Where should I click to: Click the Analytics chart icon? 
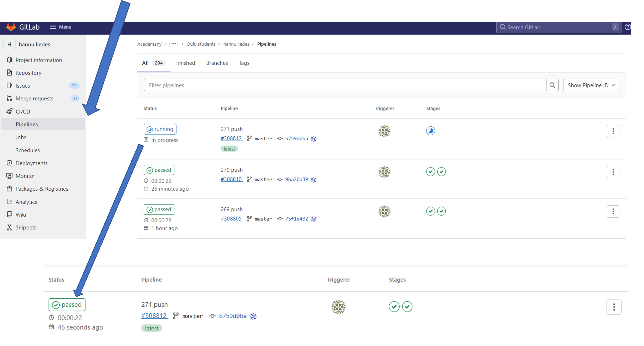[9, 201]
